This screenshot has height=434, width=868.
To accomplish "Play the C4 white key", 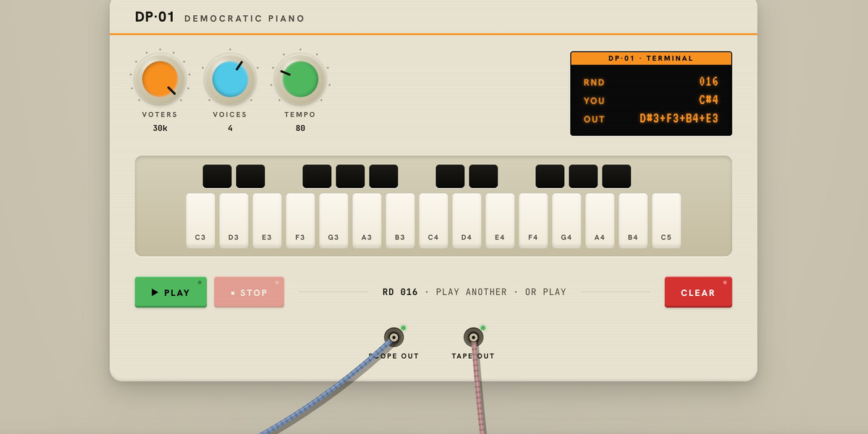I will pos(433,221).
